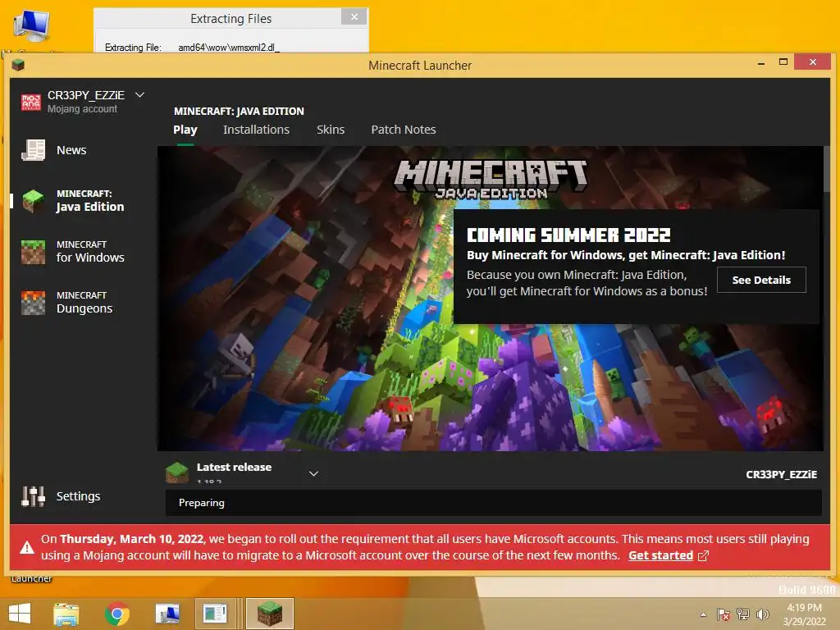Click the Coming Summer 2022 headline
The image size is (840, 630).
click(568, 235)
